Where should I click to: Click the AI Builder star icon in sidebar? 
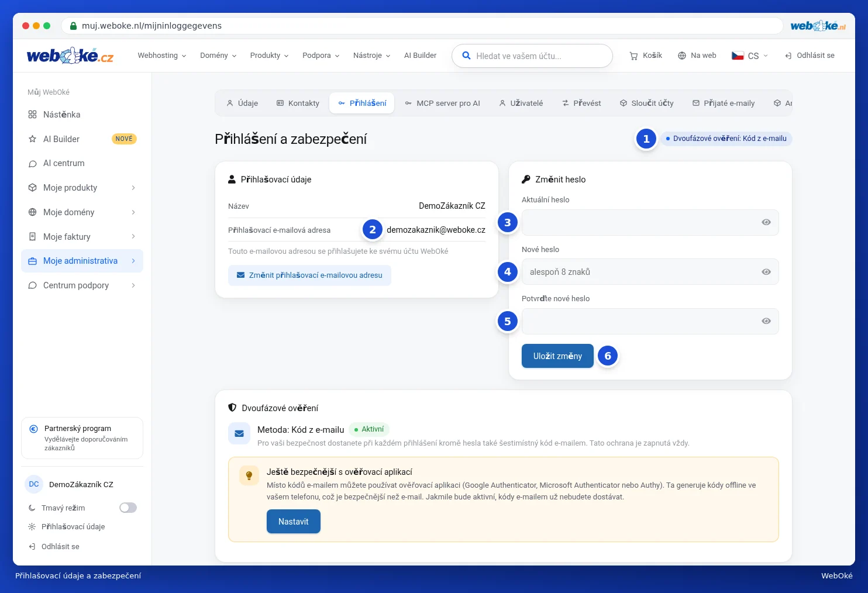pos(33,139)
